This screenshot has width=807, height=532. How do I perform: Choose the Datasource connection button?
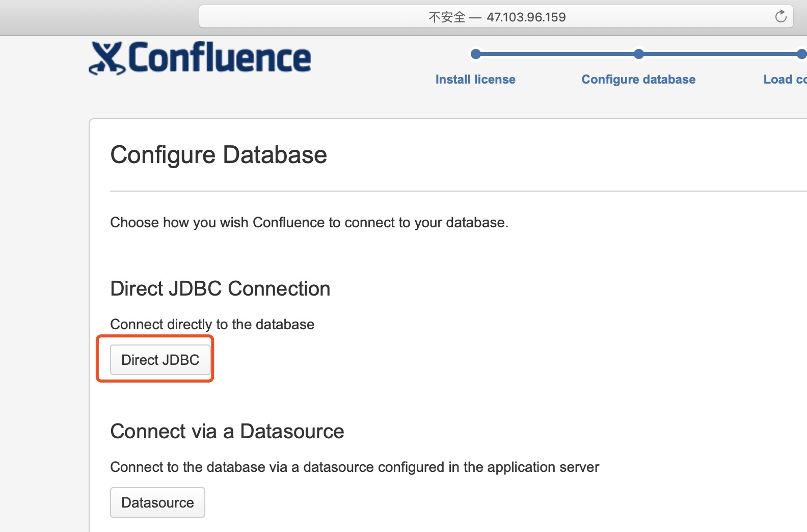pos(157,502)
